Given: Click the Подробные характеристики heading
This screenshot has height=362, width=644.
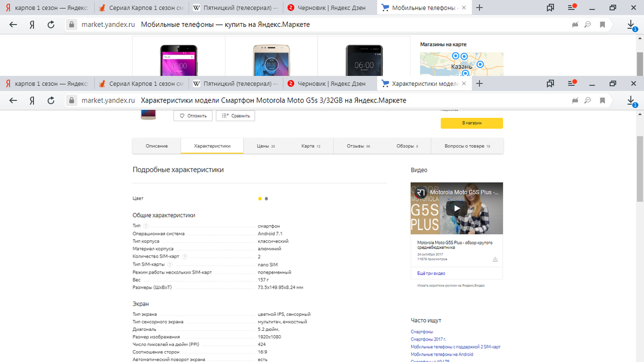Looking at the screenshot, I should [178, 169].
